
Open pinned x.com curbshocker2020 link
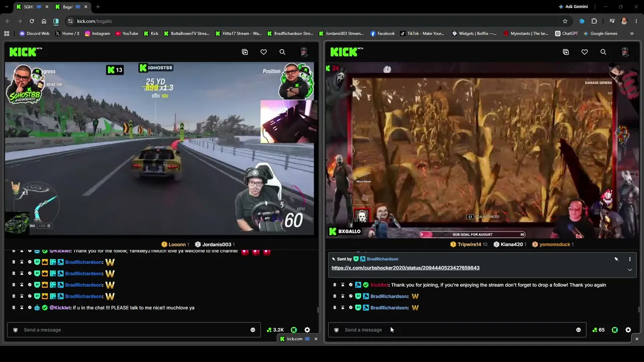406,268
